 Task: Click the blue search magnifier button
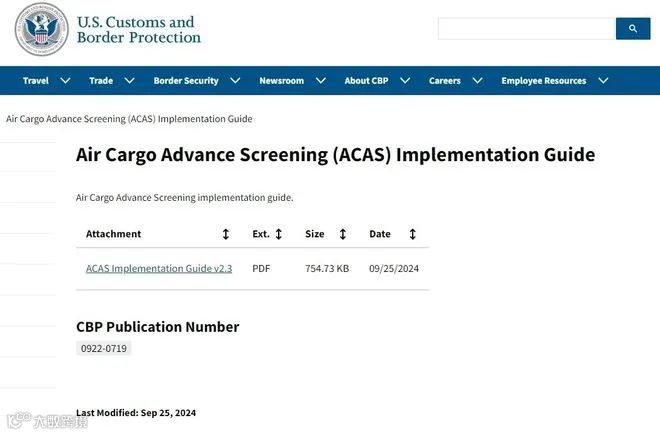click(633, 29)
